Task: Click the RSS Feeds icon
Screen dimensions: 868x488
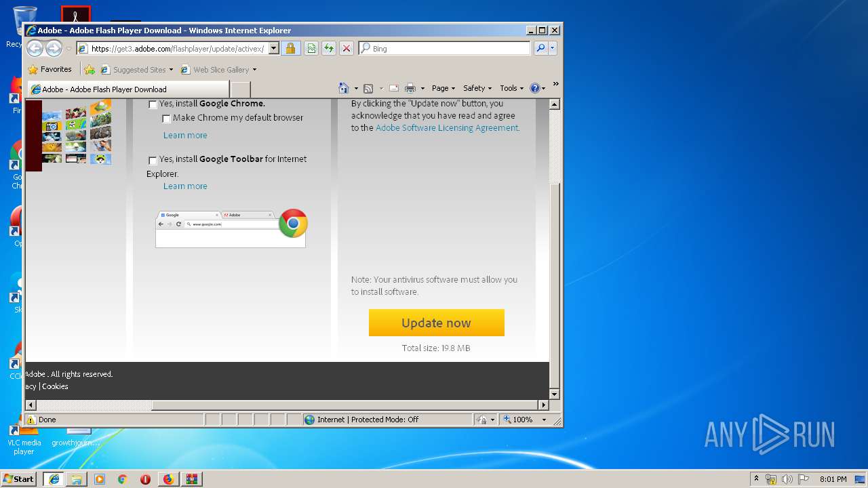Action: coord(368,88)
